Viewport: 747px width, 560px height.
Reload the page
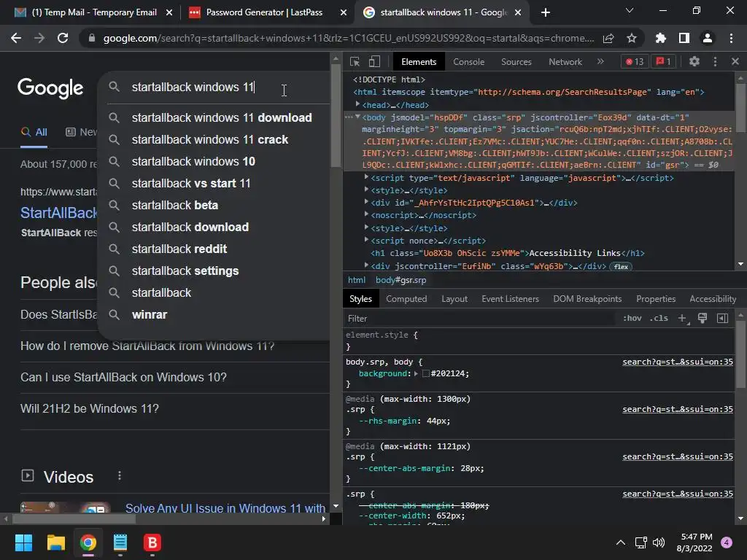pos(63,38)
